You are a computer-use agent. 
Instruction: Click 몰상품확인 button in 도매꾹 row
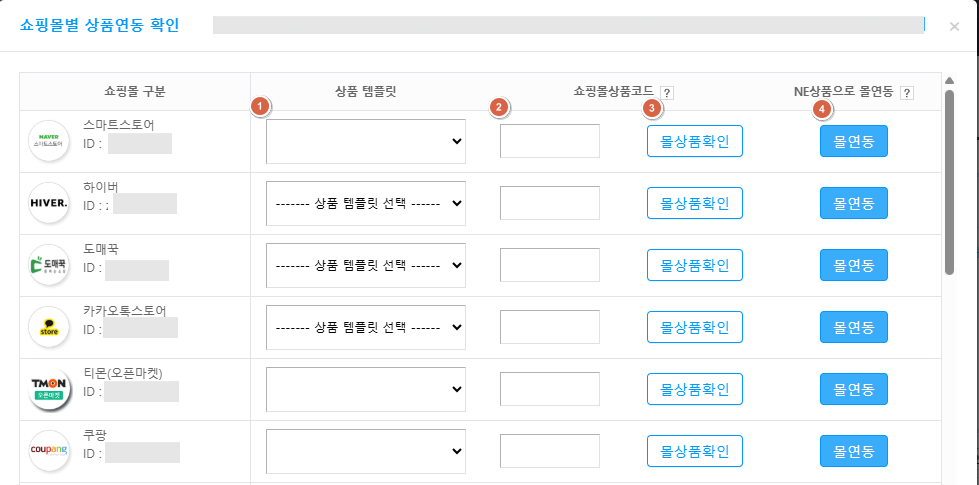(x=695, y=265)
